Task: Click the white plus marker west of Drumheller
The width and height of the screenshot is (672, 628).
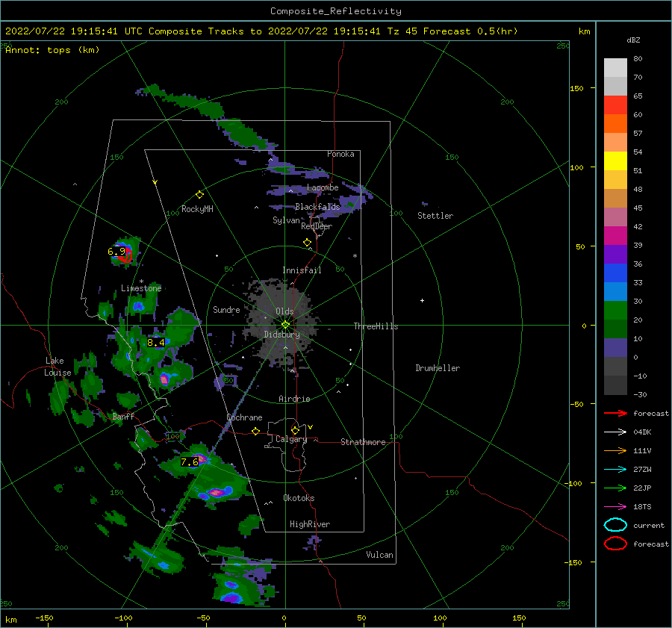Action: pos(422,300)
